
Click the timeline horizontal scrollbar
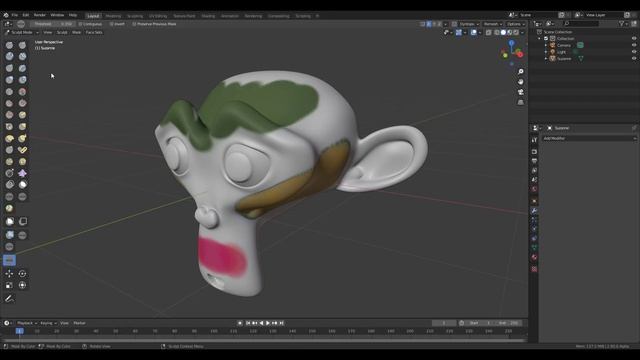(264, 340)
